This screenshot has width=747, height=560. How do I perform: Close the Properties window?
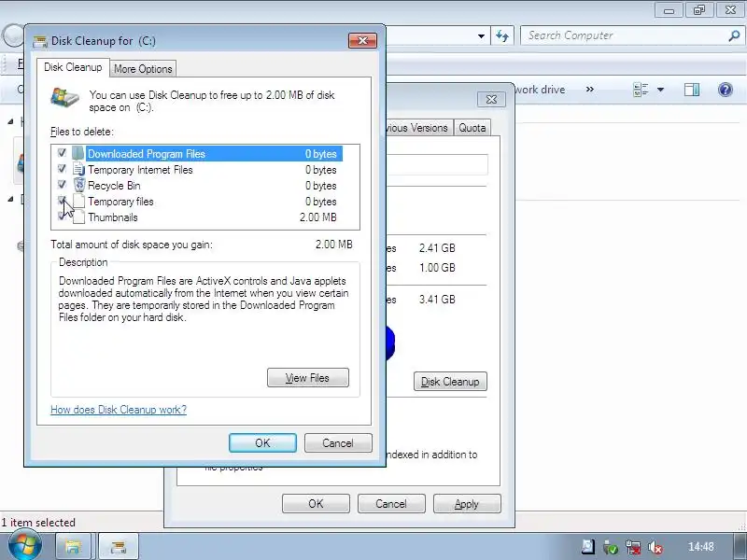(491, 100)
